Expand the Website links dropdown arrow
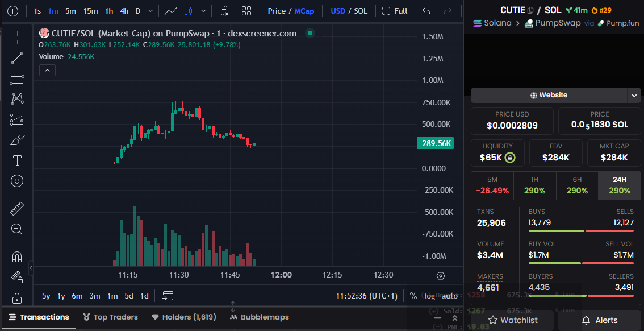Image resolution: width=644 pixels, height=331 pixels. pyautogui.click(x=634, y=96)
